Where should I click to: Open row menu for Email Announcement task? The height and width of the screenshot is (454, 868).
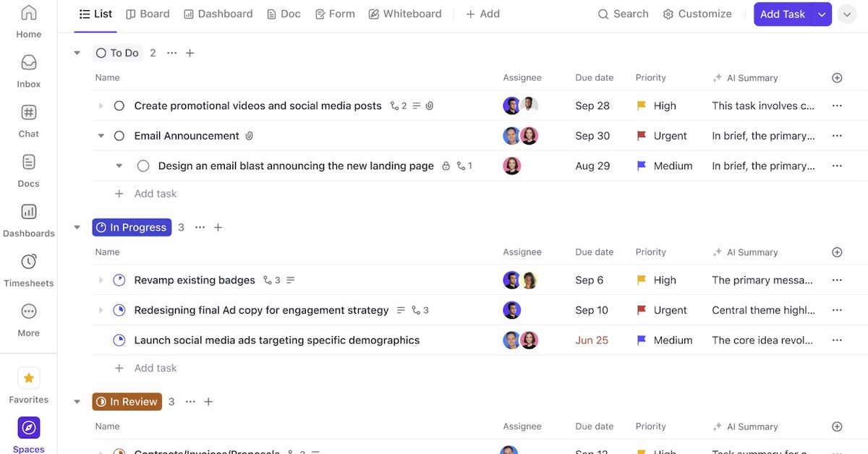coord(837,136)
